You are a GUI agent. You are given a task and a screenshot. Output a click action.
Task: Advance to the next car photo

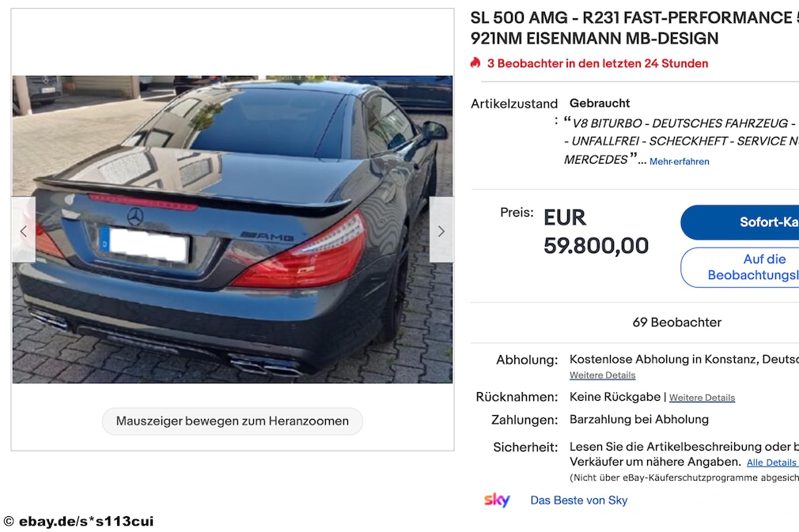[441, 230]
